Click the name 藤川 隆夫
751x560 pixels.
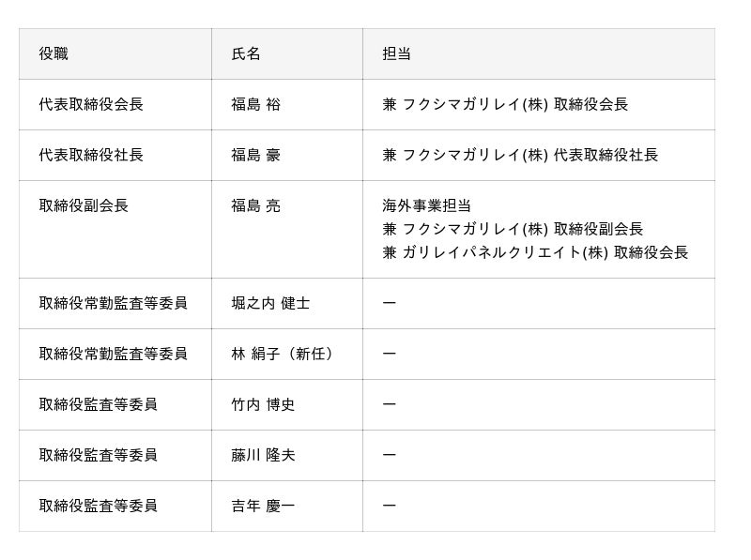[x=263, y=456]
